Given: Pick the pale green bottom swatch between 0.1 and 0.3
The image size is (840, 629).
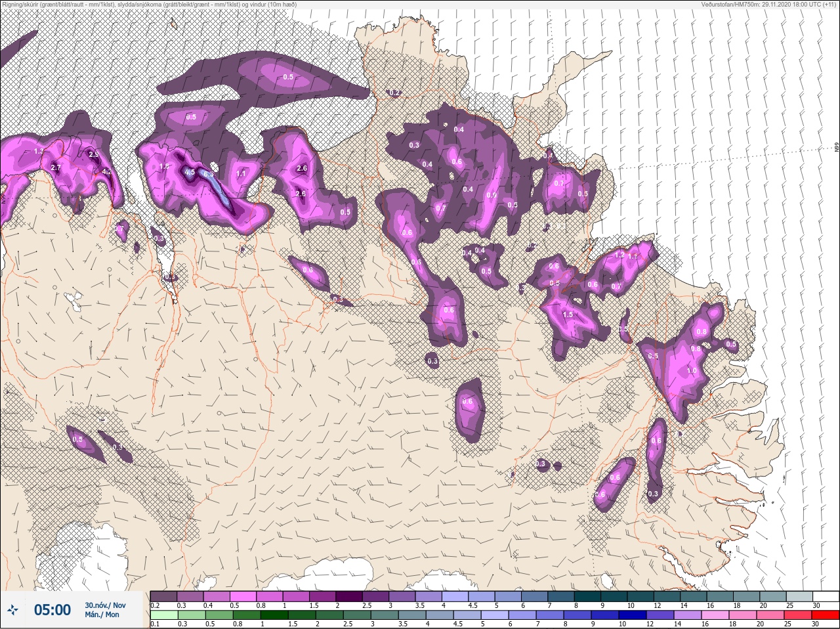Looking at the screenshot, I should point(163,615).
